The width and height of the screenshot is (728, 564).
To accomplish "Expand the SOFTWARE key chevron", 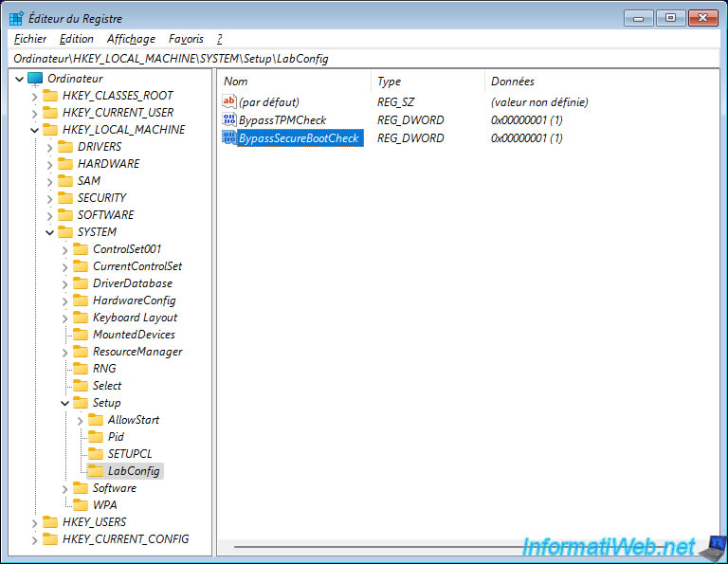I will click(49, 216).
